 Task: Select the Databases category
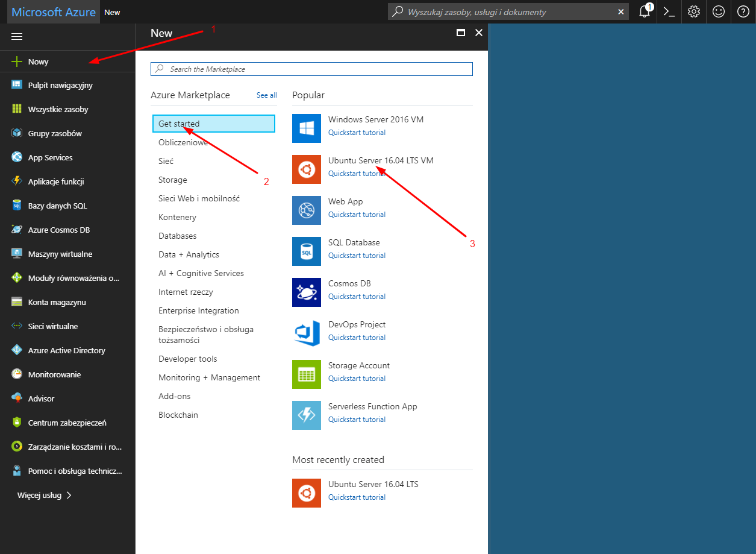pyautogui.click(x=178, y=236)
